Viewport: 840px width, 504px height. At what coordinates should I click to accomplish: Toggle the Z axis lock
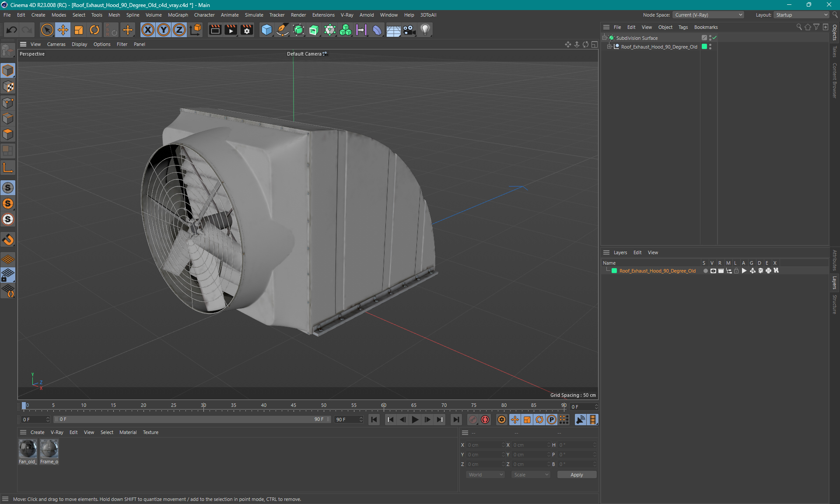(x=179, y=30)
